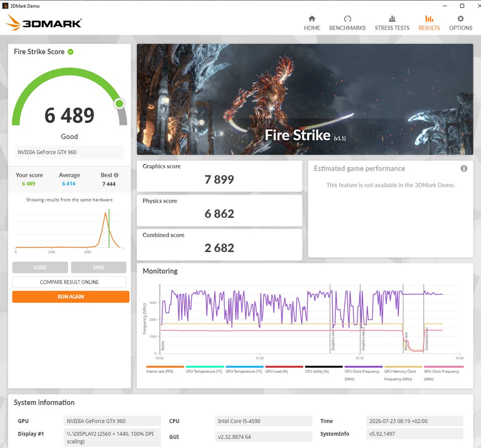Viewport: 481px width, 448px height.
Task: Toggle Frame rate (FPS) legend series
Action: (x=160, y=371)
